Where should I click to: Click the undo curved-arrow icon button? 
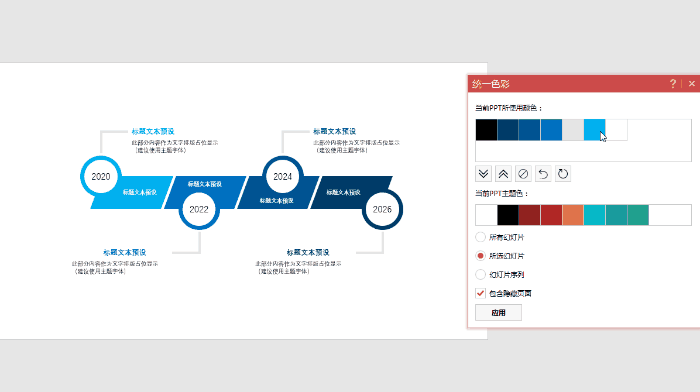[543, 174]
